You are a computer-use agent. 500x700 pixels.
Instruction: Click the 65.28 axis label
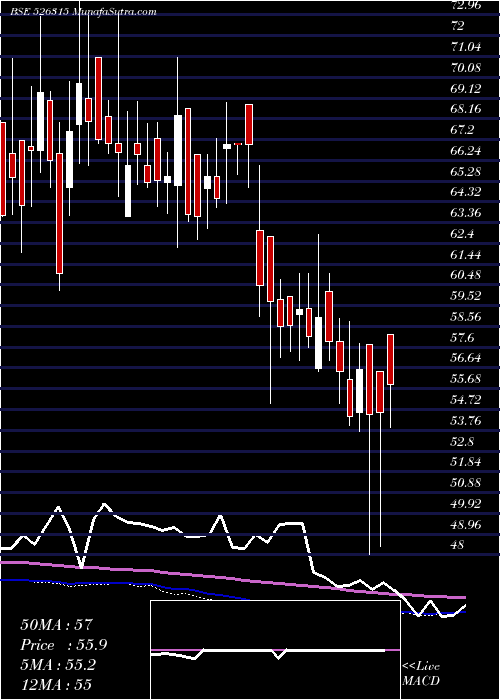pyautogui.click(x=467, y=171)
